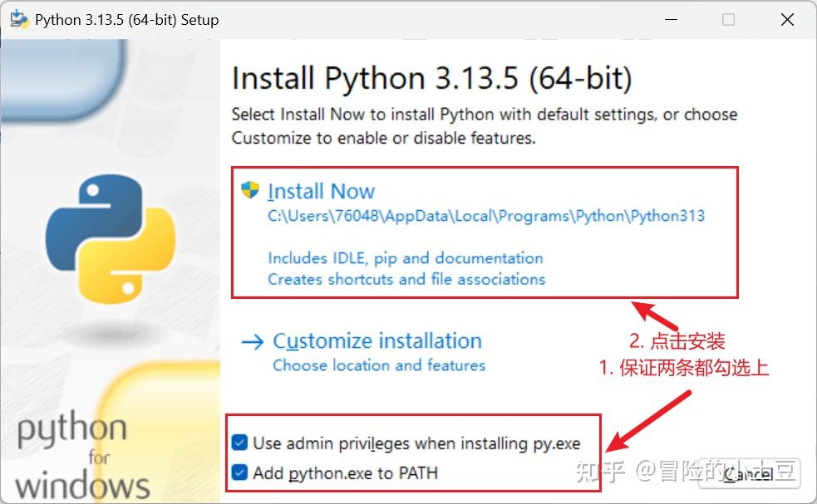The height and width of the screenshot is (504, 817).
Task: Click the blue arrow icon beside Customize installation
Action: (252, 340)
